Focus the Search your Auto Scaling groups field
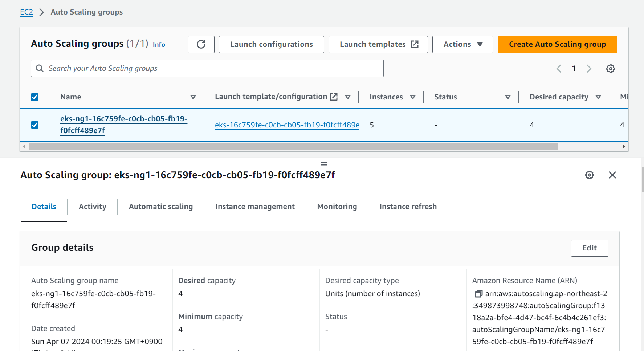644x351 pixels. point(207,68)
